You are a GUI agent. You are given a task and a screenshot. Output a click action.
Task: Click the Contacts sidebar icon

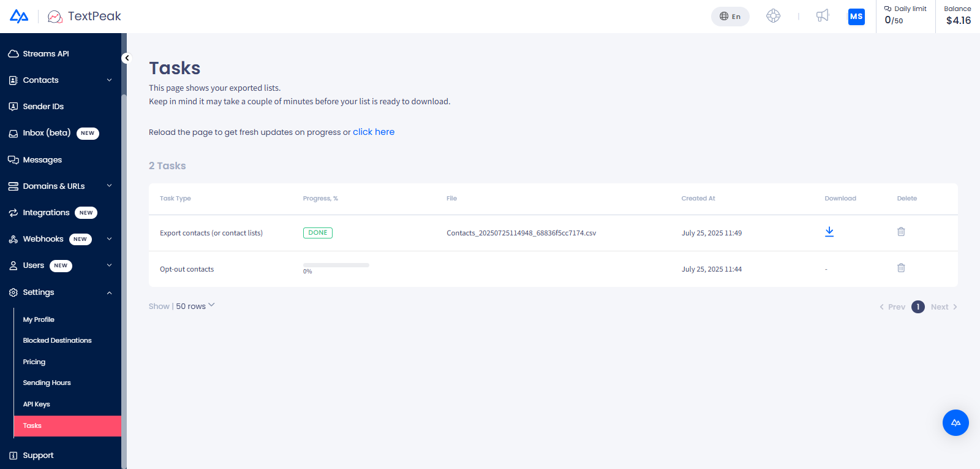[13, 80]
